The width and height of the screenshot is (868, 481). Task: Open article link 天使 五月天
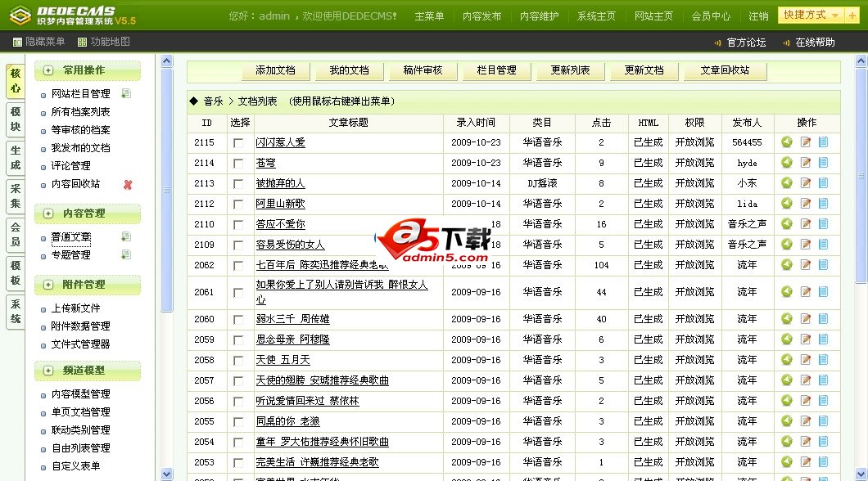click(283, 360)
